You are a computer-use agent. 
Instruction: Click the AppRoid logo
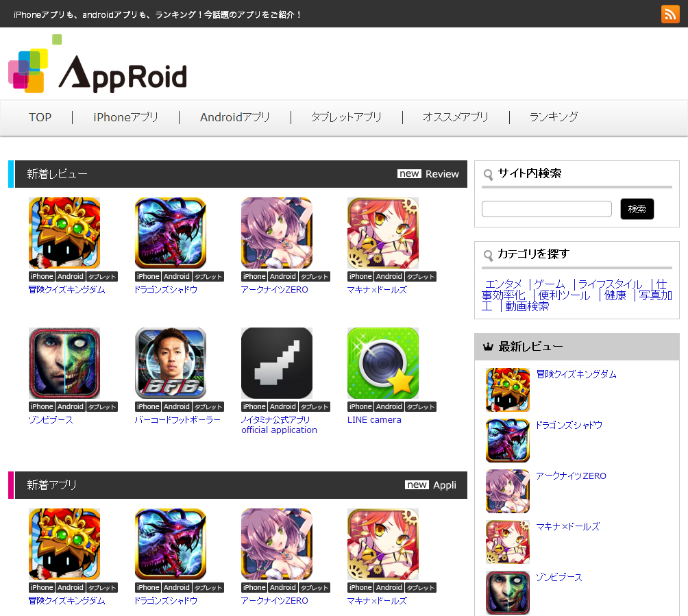pyautogui.click(x=97, y=64)
